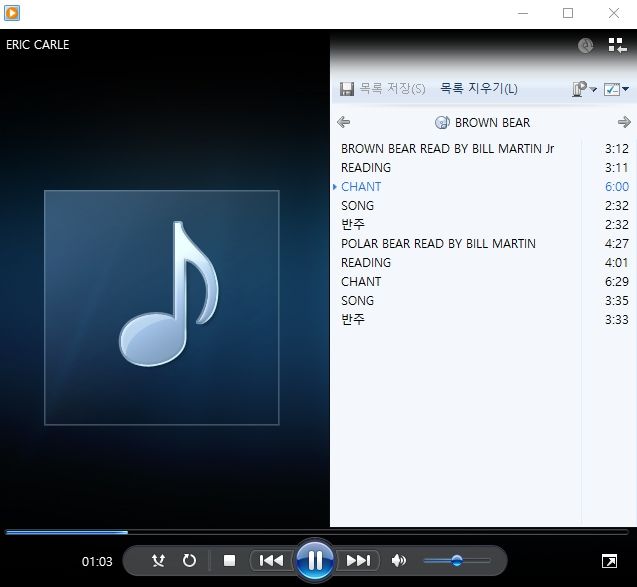
Task: Click the Windows Media Player title icon
Action: coord(12,13)
